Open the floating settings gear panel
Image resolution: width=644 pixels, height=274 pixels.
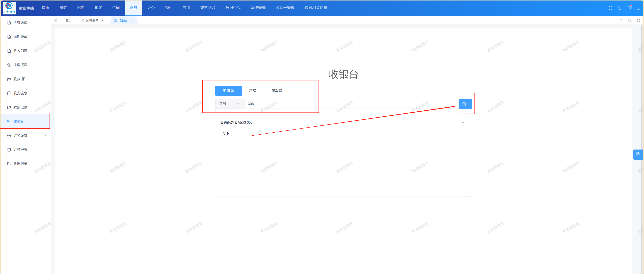click(x=638, y=154)
